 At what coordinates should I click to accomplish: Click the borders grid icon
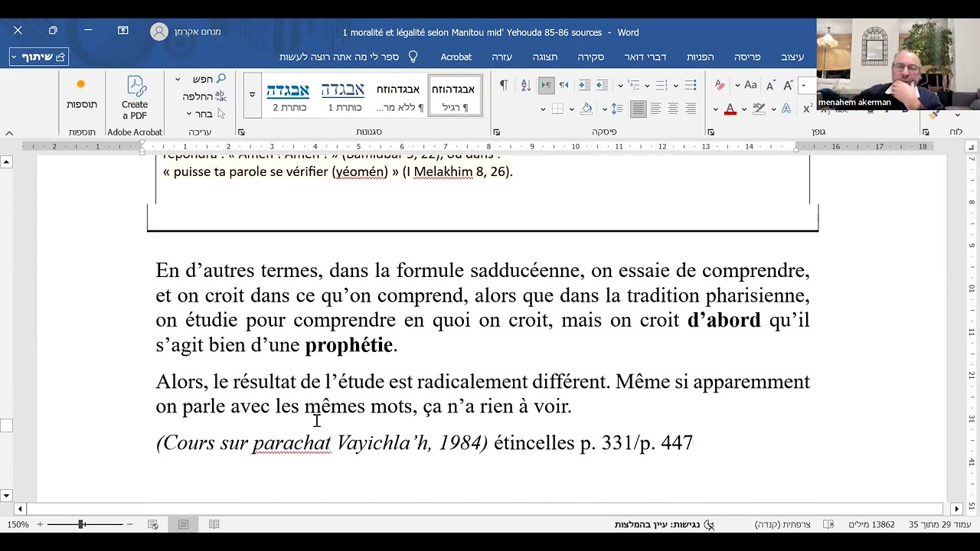pyautogui.click(x=557, y=109)
